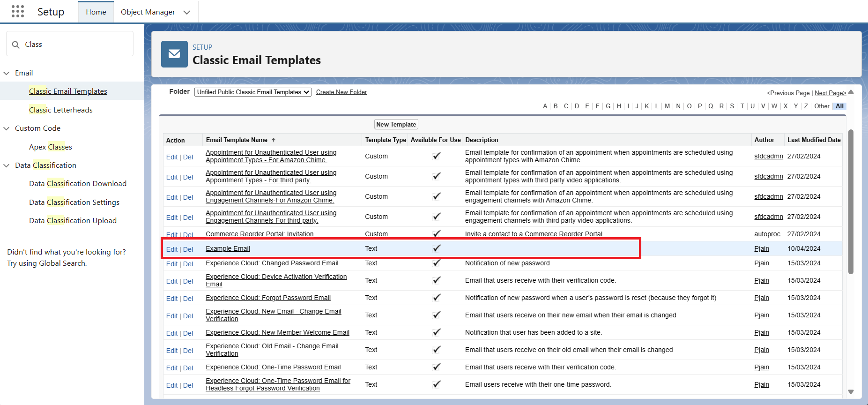Click the search magnifier icon in Quick Find
This screenshot has height=405, width=868.
point(16,45)
